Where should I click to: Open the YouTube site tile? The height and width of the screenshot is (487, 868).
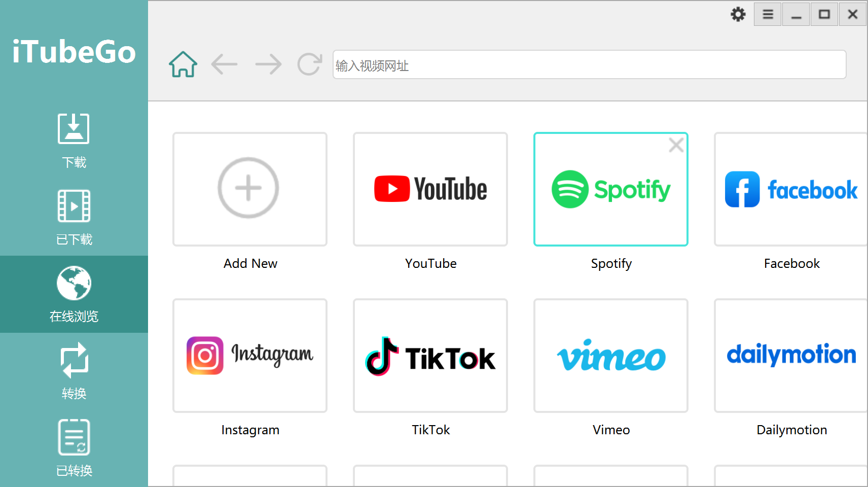click(x=430, y=189)
